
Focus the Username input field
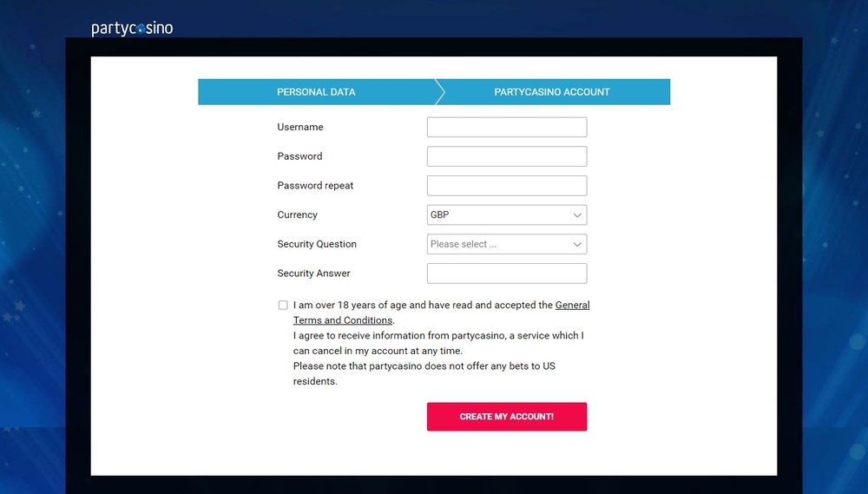(507, 128)
